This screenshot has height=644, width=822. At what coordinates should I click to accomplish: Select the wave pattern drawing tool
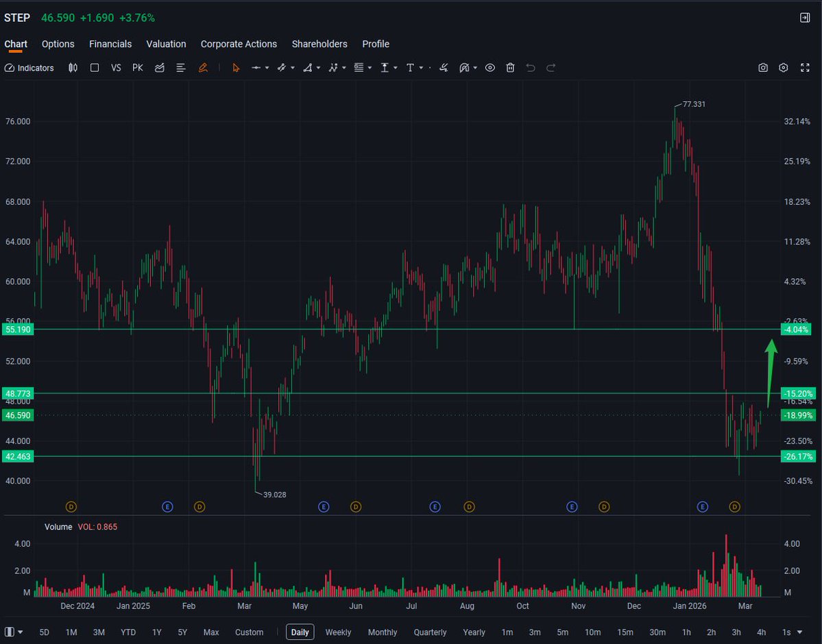(x=333, y=68)
